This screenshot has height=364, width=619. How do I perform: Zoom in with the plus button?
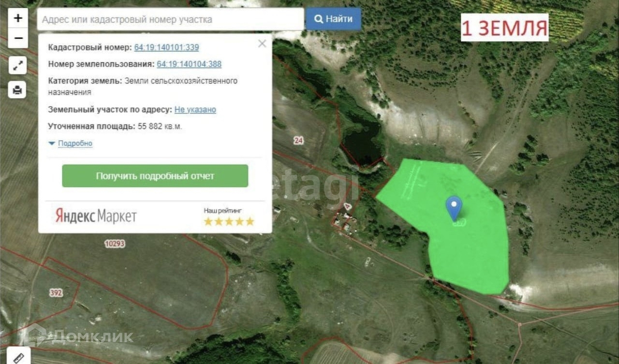coord(18,18)
